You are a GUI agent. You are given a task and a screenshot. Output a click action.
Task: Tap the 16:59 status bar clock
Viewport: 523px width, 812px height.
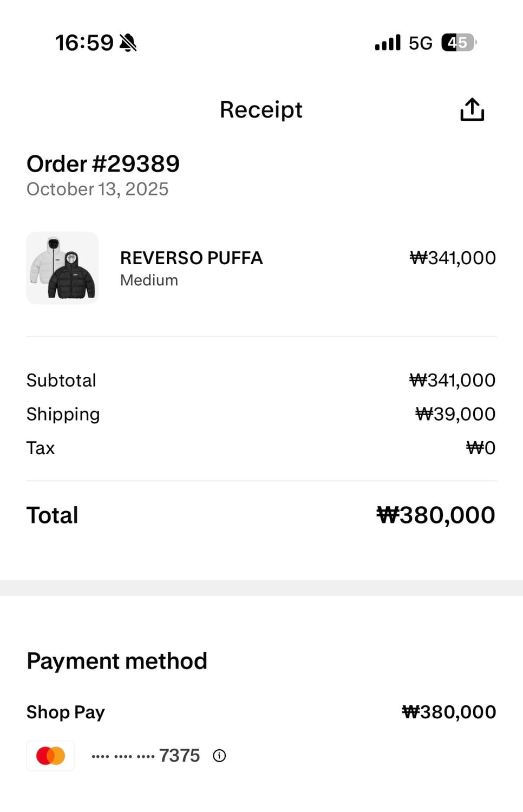point(84,43)
